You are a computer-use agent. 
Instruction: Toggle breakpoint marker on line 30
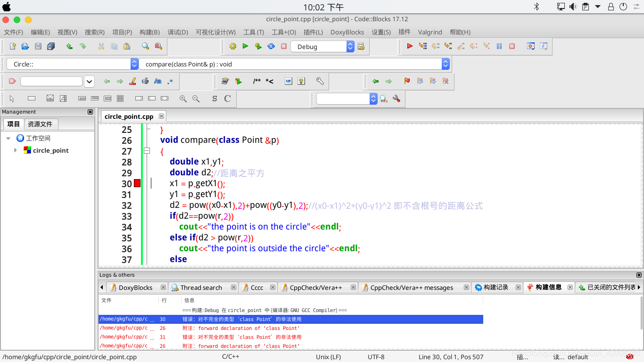point(137,183)
